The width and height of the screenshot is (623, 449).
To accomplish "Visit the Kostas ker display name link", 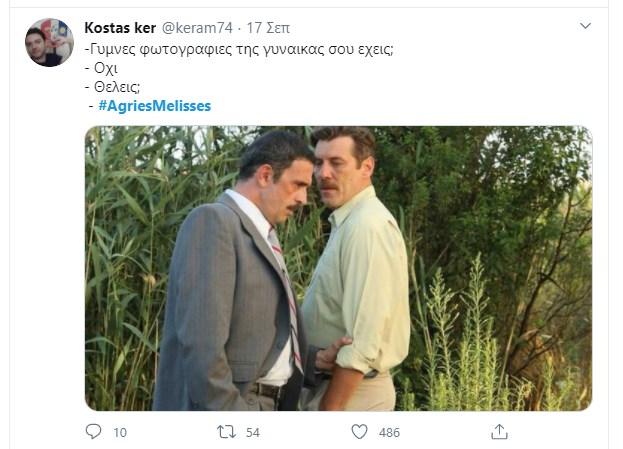I will pos(120,25).
